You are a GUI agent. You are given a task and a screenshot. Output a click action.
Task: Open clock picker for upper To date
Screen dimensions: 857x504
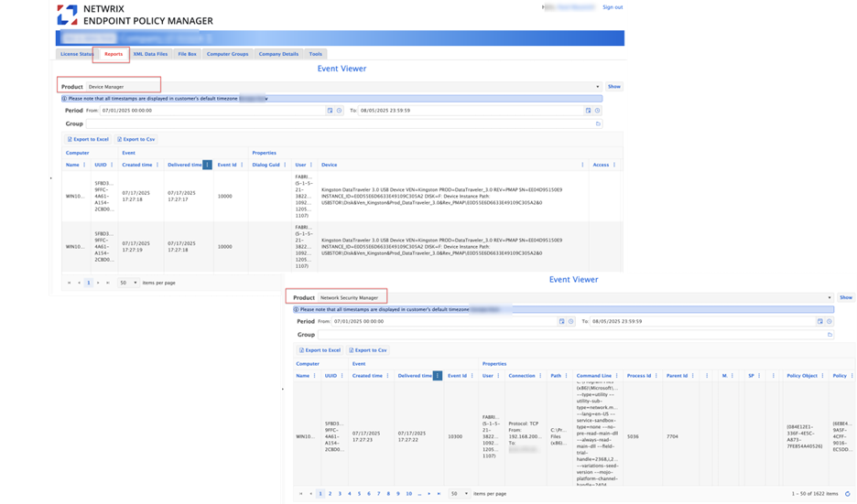[597, 111]
